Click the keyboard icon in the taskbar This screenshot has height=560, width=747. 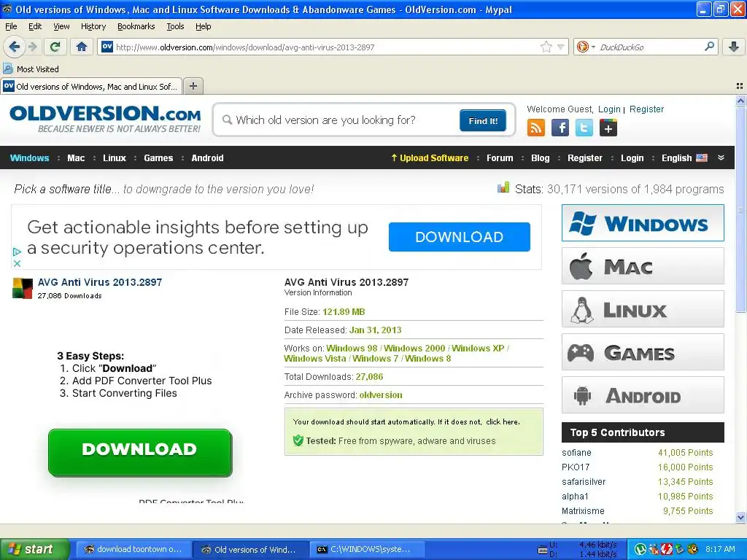542,551
